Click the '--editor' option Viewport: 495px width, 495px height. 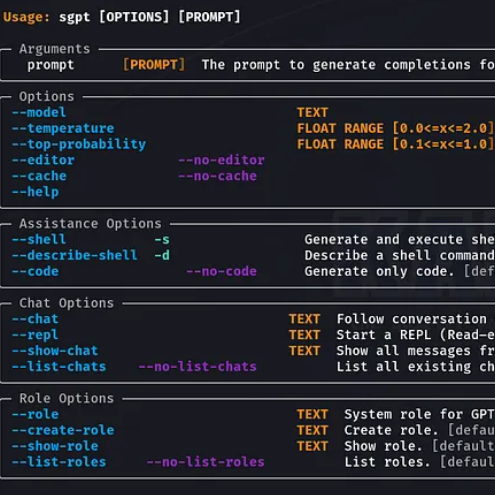tap(43, 160)
